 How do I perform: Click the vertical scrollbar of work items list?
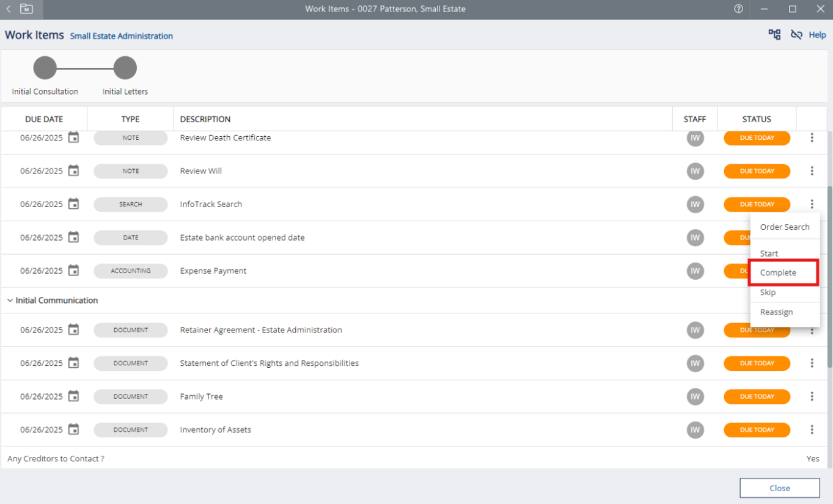click(x=829, y=275)
